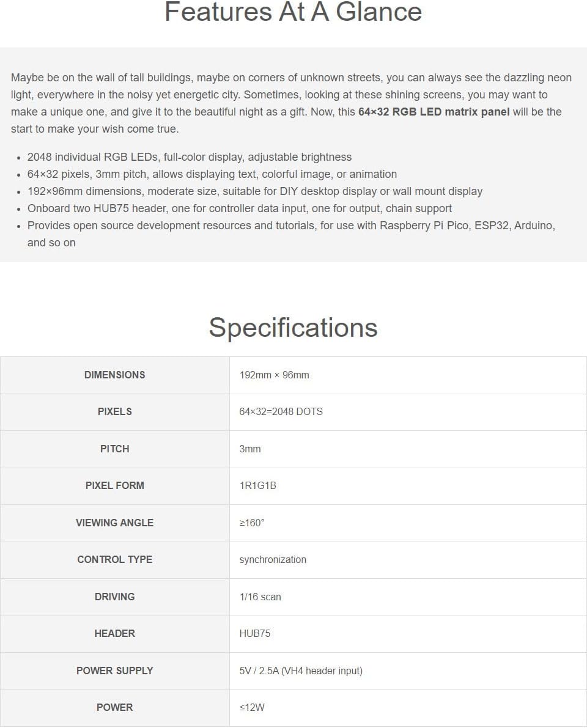Select the VIEWING ANGLE row label
587x728 pixels.
114,523
